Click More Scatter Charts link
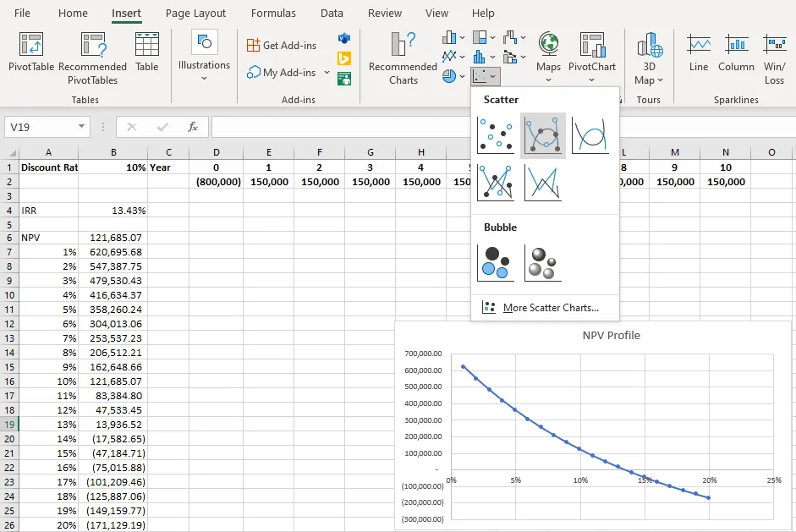Image resolution: width=796 pixels, height=532 pixels. point(551,305)
